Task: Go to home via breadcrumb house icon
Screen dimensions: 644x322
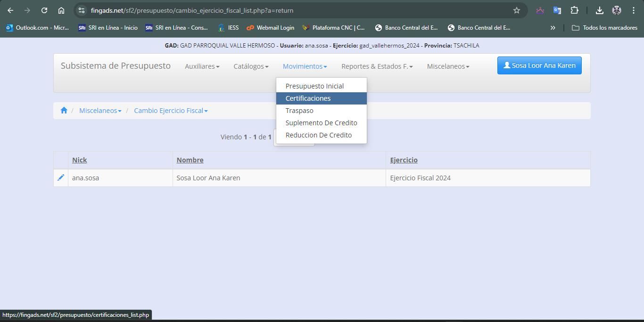Action: 64,111
